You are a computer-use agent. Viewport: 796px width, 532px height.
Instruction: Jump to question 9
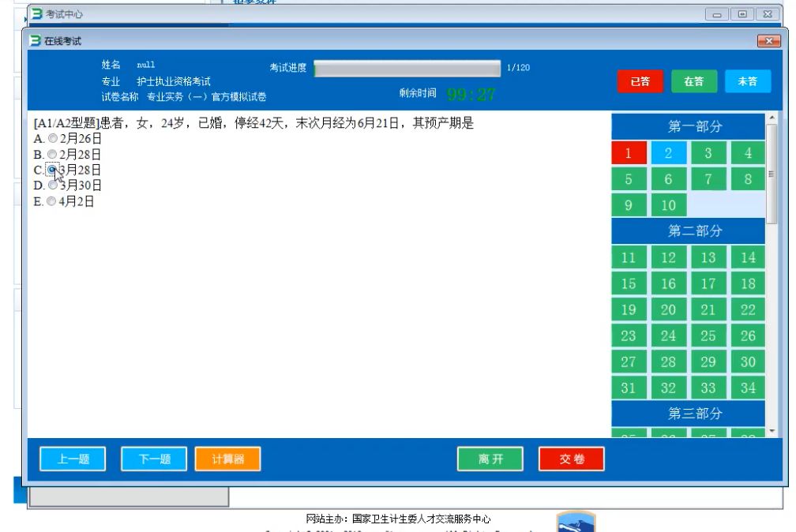click(x=629, y=205)
